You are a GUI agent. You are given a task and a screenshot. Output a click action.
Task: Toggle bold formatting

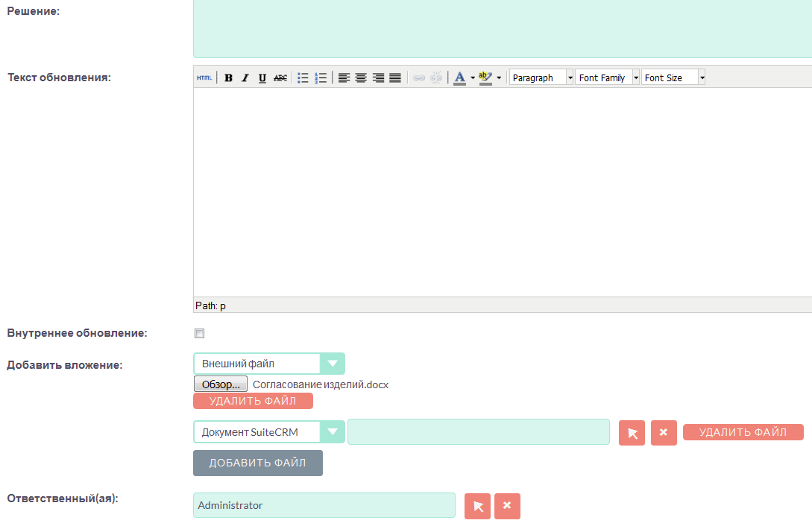click(228, 77)
